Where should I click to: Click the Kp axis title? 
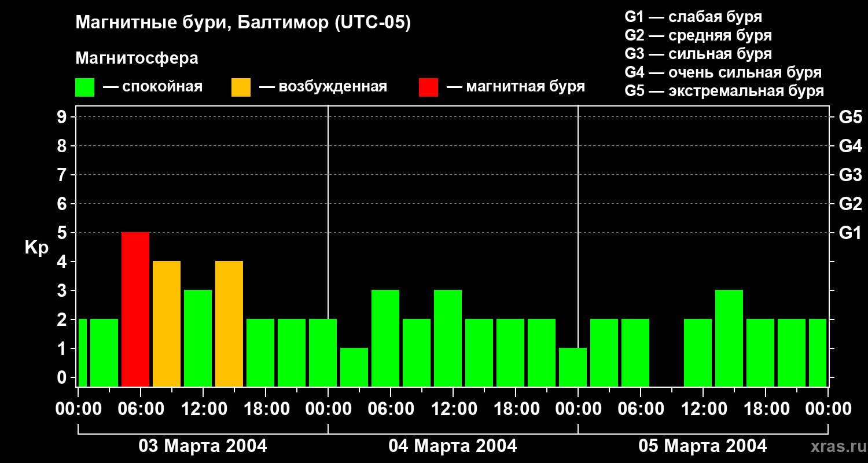point(36,248)
